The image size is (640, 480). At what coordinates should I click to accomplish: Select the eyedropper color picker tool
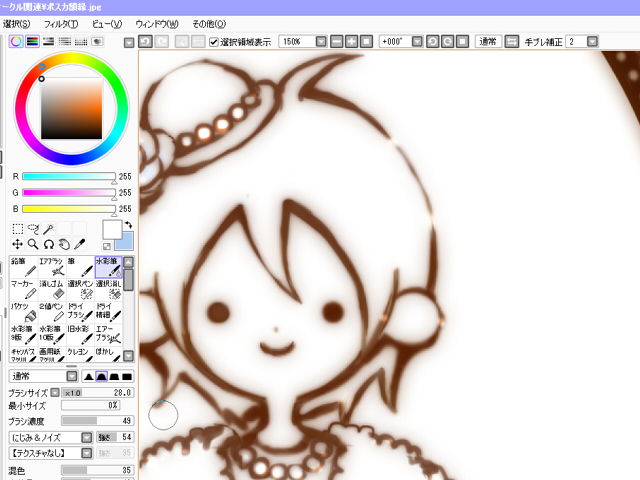80,244
